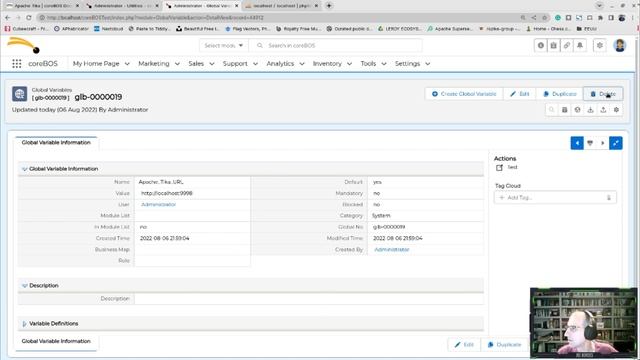
Task: Click the value Apache_Tika_URL in Name
Action: (x=161, y=182)
